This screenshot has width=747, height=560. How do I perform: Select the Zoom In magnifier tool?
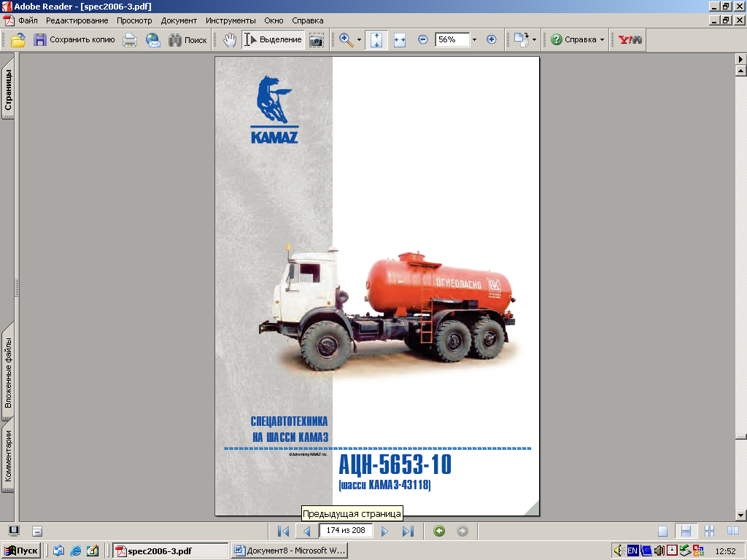pos(347,40)
